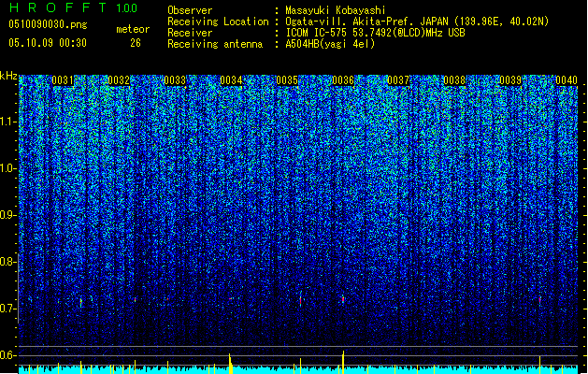Image resolution: width=588 pixels, height=374 pixels.
Task: Click the HROFFT 1.0.0 title text
Action: (x=74, y=7)
